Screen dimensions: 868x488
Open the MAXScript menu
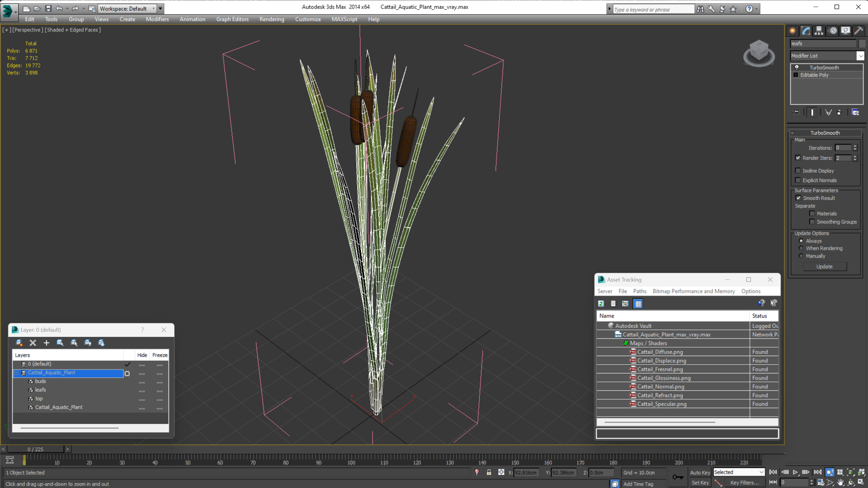click(x=344, y=19)
